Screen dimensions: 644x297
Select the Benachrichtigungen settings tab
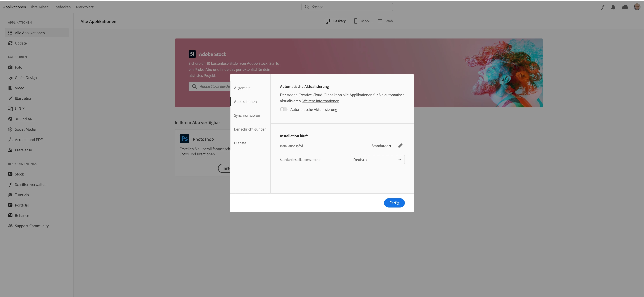coord(250,129)
